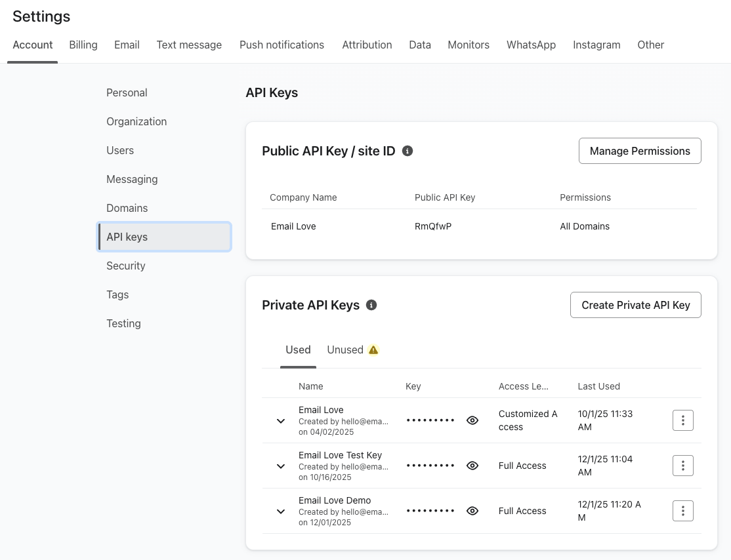Click the Public API Key column header
The width and height of the screenshot is (731, 560).
[x=445, y=197]
